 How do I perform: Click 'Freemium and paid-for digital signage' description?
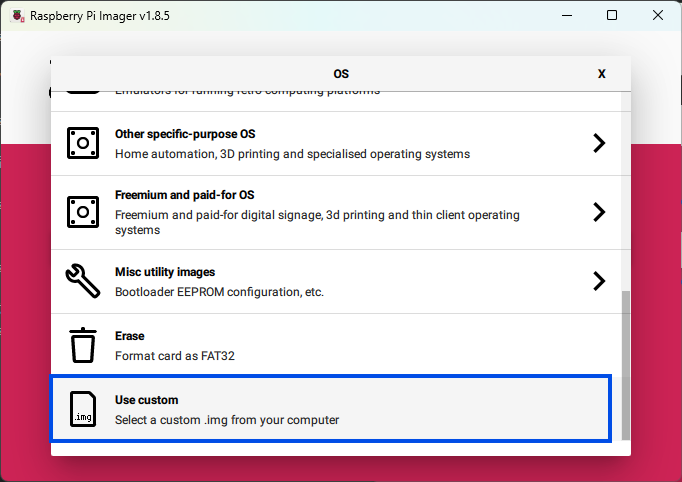(x=317, y=222)
